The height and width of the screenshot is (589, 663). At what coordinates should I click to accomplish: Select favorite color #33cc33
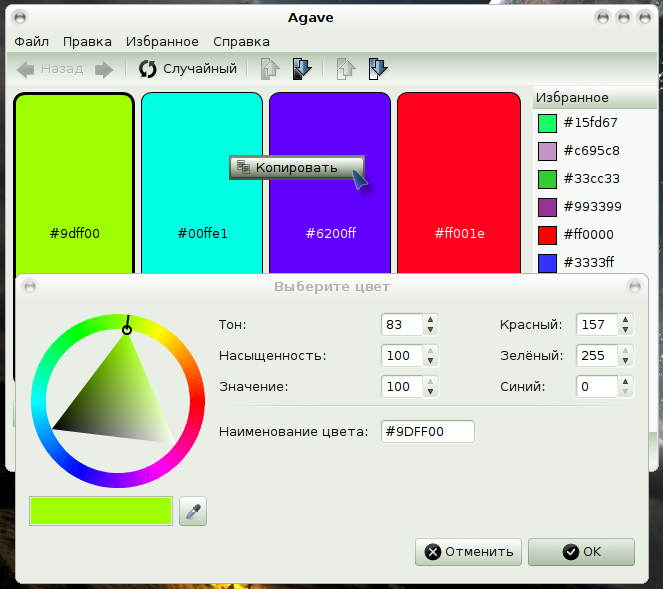578,178
